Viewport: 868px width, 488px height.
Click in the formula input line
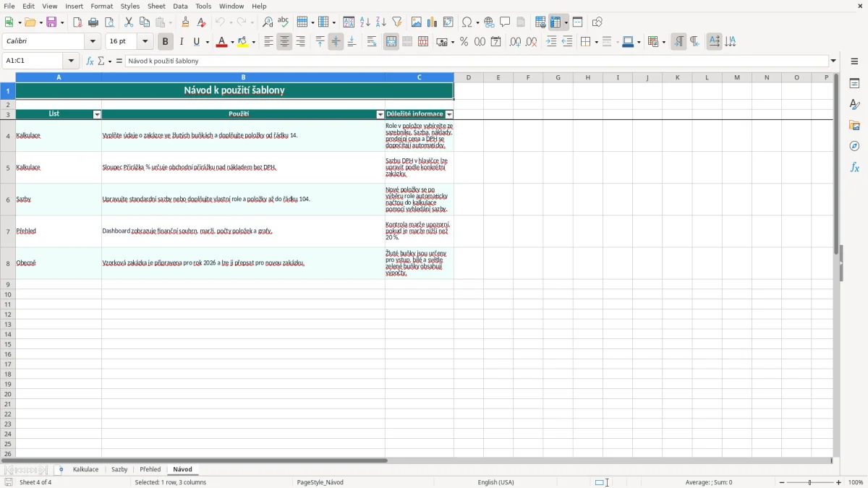point(477,61)
